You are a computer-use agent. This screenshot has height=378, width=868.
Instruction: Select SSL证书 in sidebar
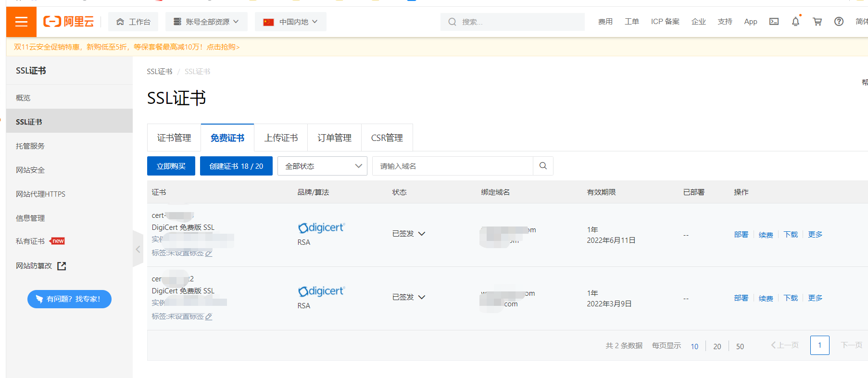tap(69, 122)
